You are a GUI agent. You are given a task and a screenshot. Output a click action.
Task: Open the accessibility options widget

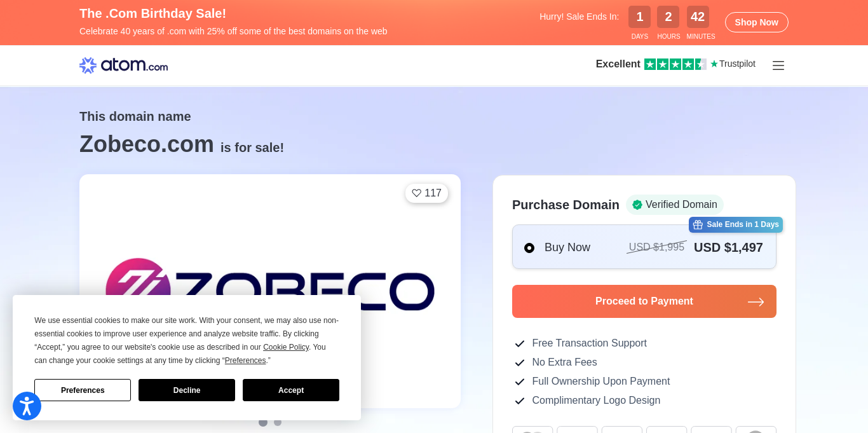click(x=27, y=406)
